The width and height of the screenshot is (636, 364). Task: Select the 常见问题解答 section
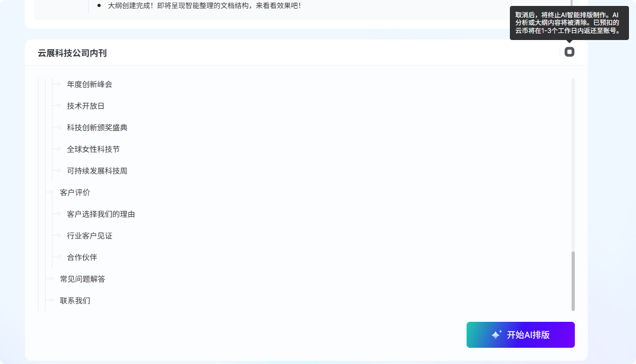(82, 279)
